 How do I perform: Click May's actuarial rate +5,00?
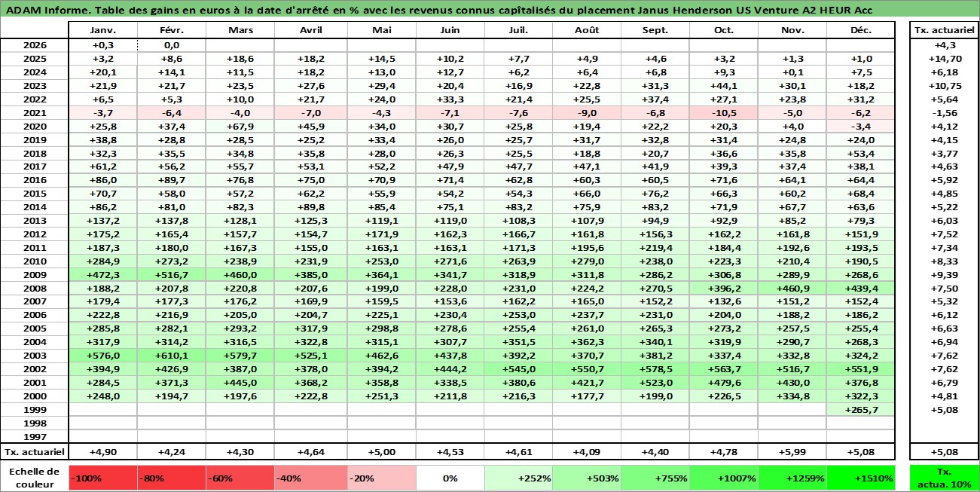[382, 452]
